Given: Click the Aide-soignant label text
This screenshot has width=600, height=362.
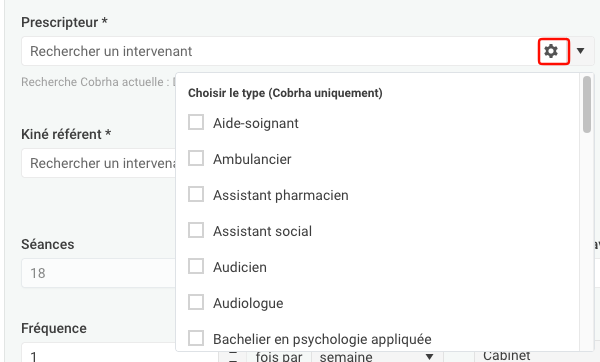Looking at the screenshot, I should pos(256,123).
